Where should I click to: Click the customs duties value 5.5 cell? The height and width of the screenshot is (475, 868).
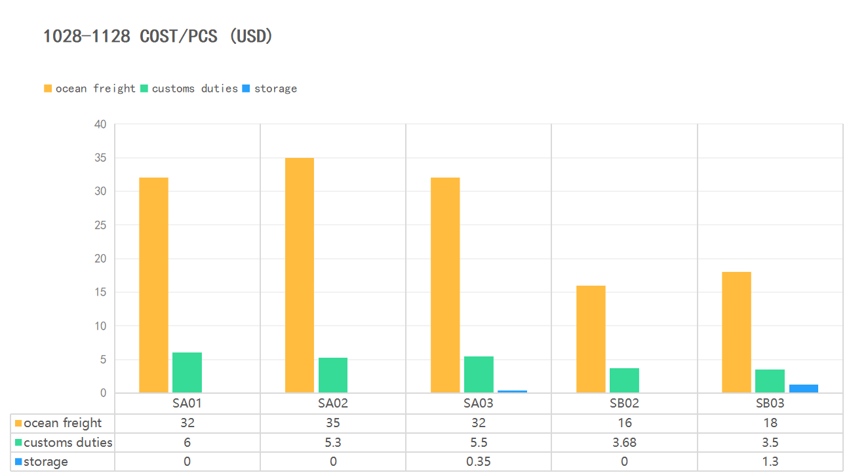tap(479, 442)
